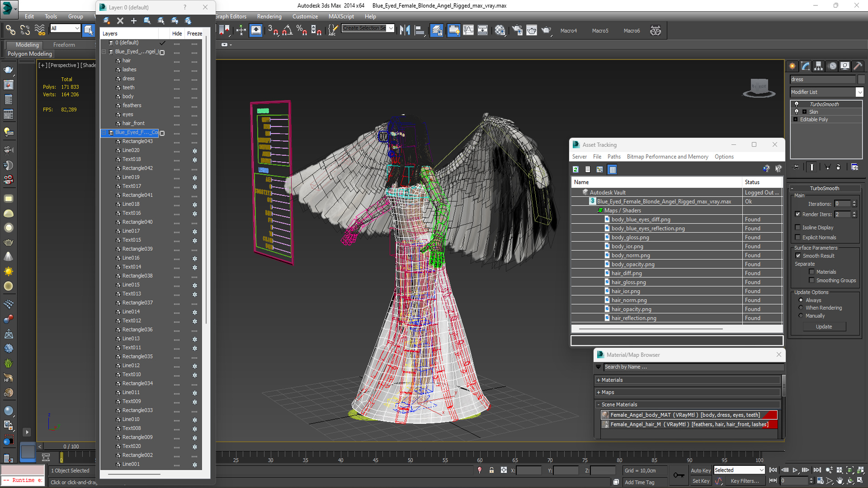Toggle the TurboSmooth modifier lightbulb
Image resolution: width=868 pixels, height=488 pixels.
[x=797, y=104]
